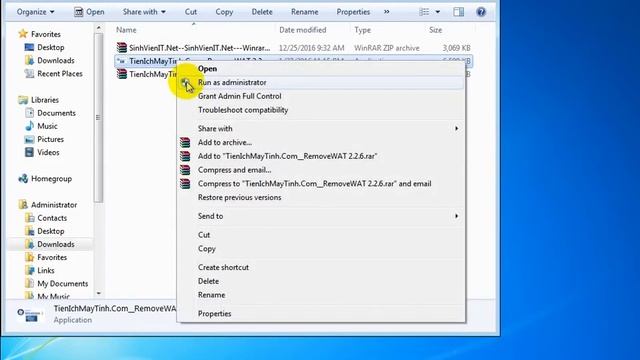Sort by the Type column header
The width and height of the screenshot is (640, 360).
(x=362, y=30)
